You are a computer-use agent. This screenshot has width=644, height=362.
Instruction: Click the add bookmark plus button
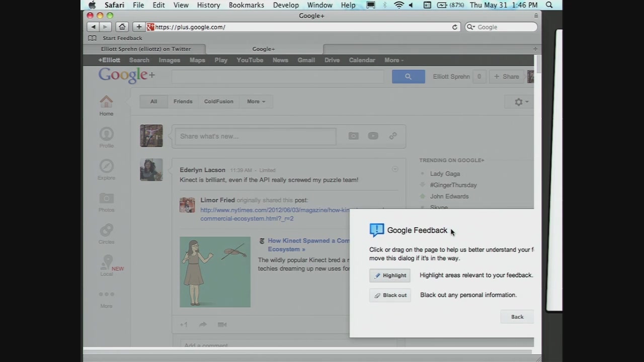139,27
